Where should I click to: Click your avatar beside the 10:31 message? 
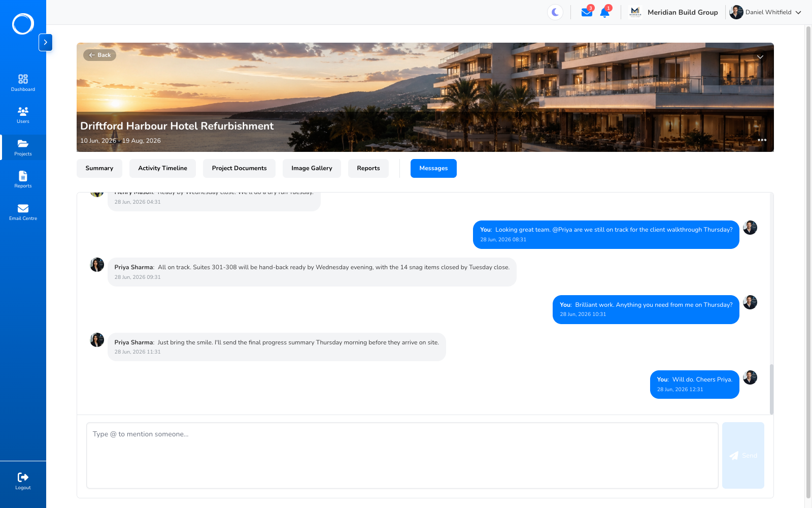pos(750,302)
